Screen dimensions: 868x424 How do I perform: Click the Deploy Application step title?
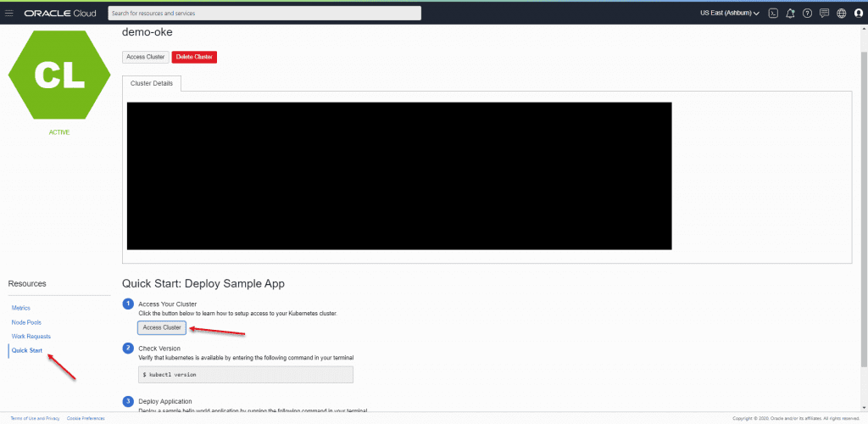tap(165, 401)
